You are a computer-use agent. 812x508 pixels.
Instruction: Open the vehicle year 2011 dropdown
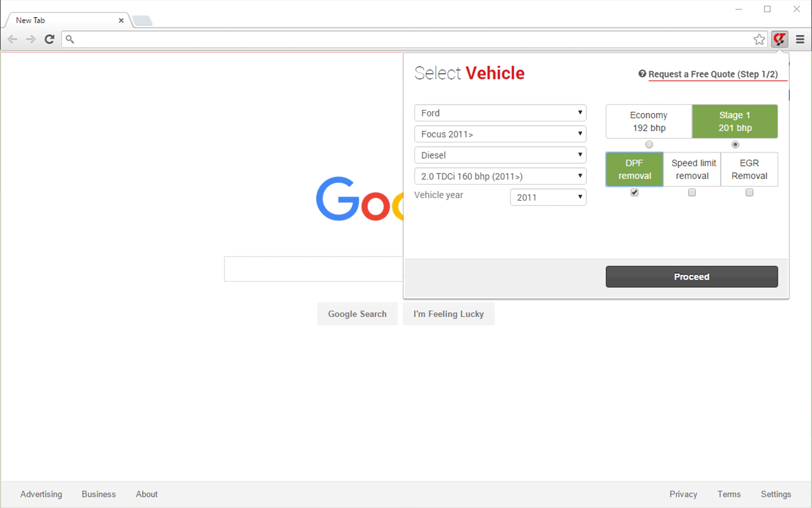(x=548, y=197)
